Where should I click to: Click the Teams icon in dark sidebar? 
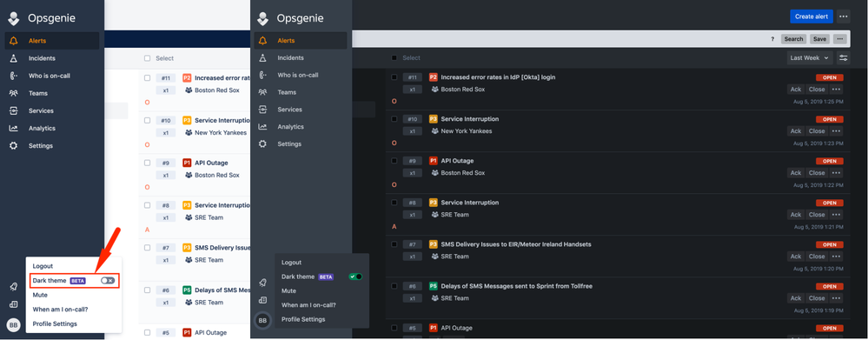click(x=262, y=92)
